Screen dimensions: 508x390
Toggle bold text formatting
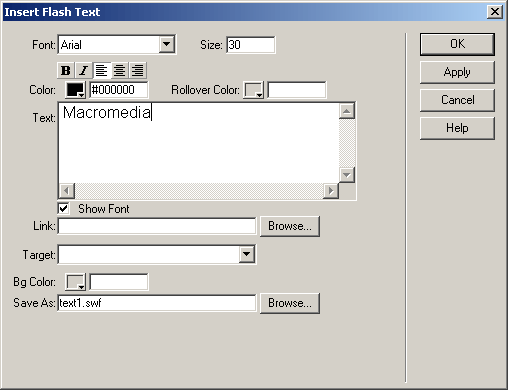click(x=66, y=70)
